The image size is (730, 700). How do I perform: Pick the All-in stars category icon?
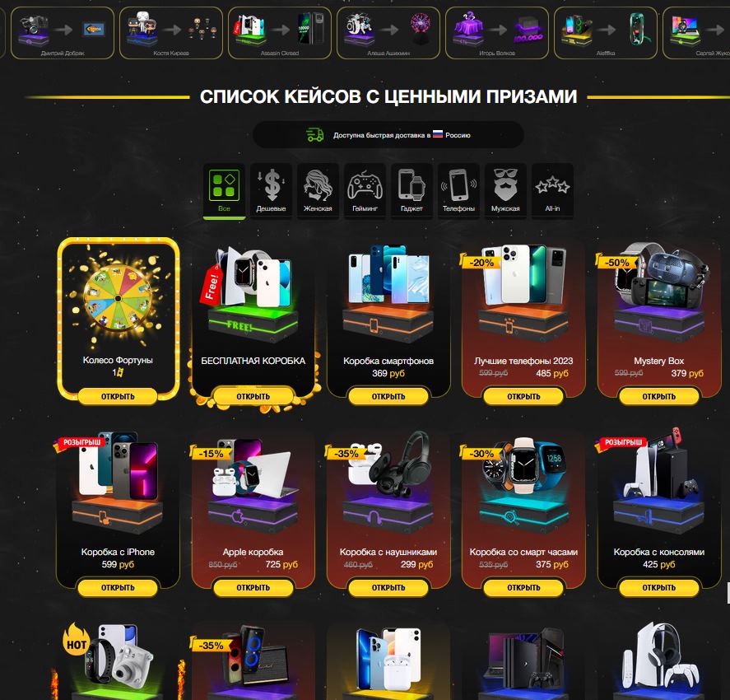click(x=552, y=185)
